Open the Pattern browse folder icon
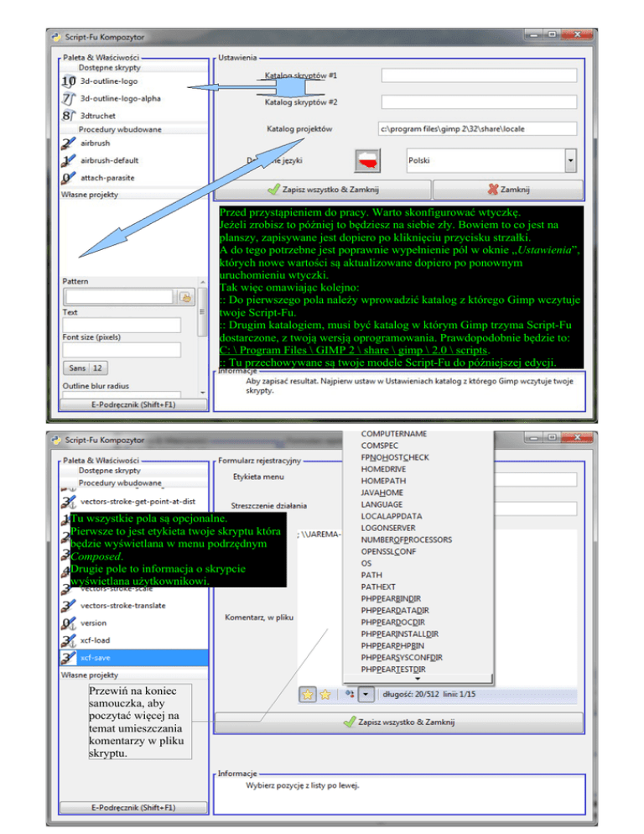This screenshot has width=644, height=834. click(184, 296)
